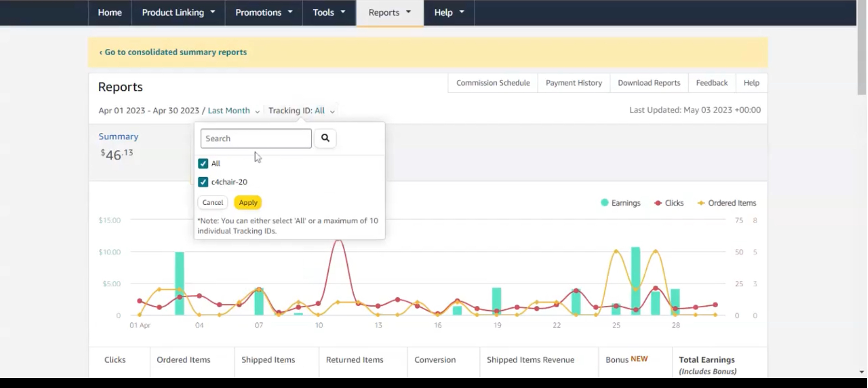Screen dimensions: 868x388
Task: Open the Last Month date range dropdown
Action: [x=234, y=110]
